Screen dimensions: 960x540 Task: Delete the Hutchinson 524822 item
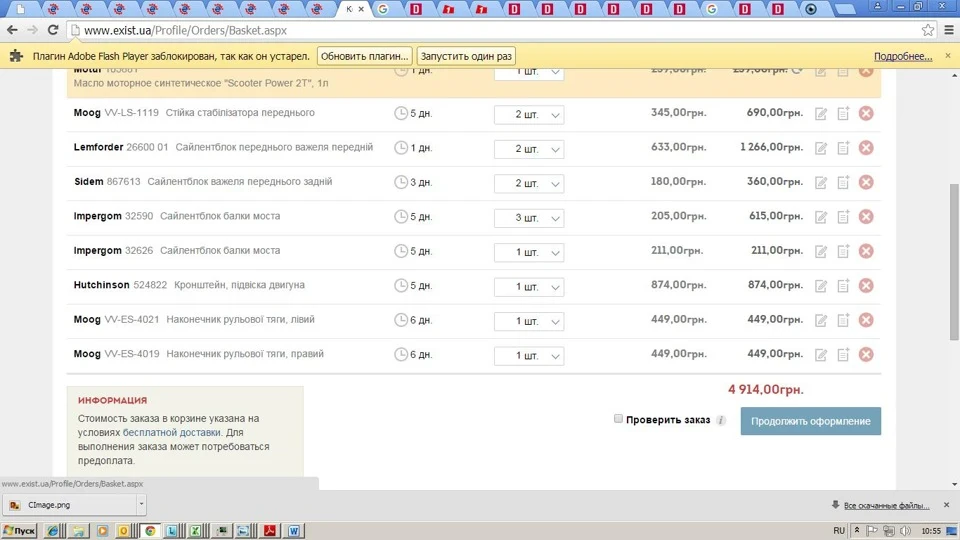[866, 285]
